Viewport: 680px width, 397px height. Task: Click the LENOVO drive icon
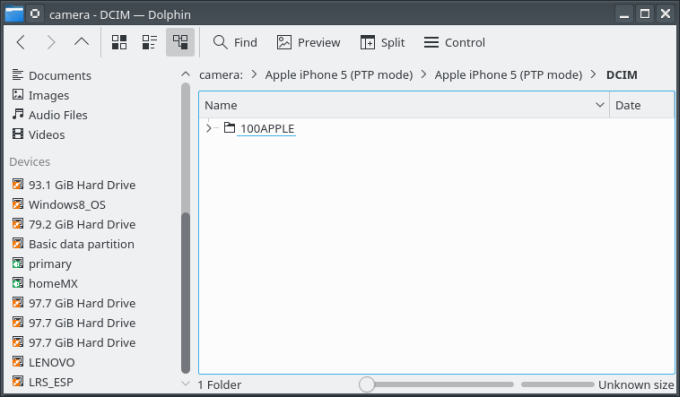point(18,362)
